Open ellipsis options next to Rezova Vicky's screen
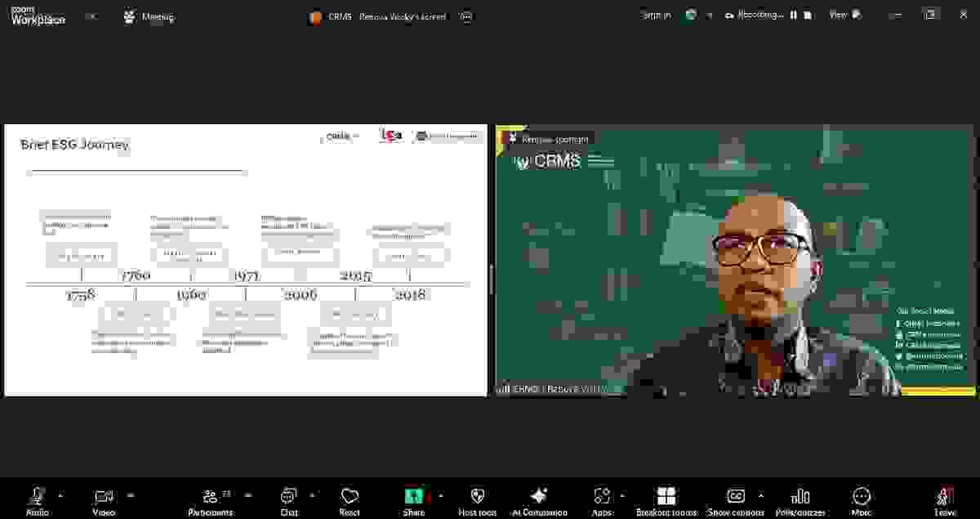Viewport: 980px width, 519px height. pyautogui.click(x=466, y=16)
